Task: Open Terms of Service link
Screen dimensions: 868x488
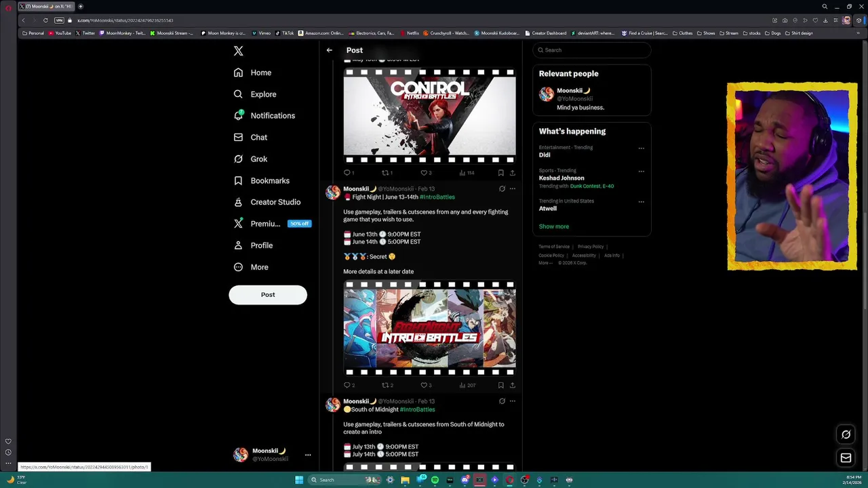Action: tap(554, 247)
